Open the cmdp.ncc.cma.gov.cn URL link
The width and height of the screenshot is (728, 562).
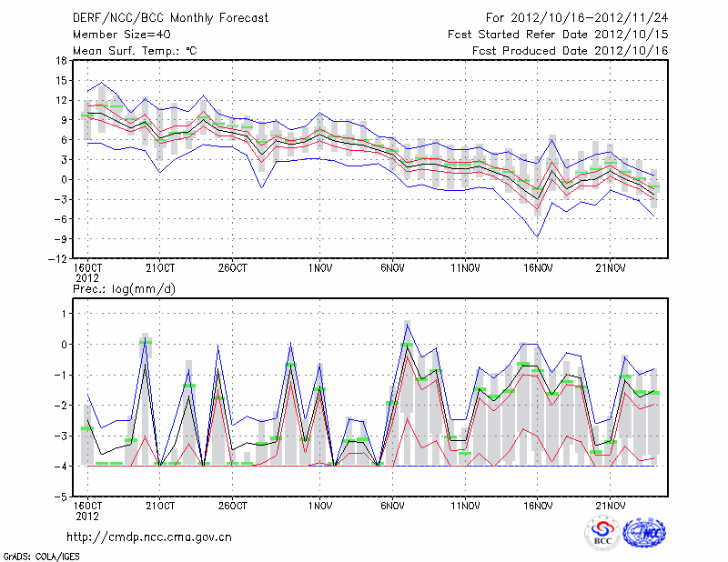pyautogui.click(x=149, y=537)
